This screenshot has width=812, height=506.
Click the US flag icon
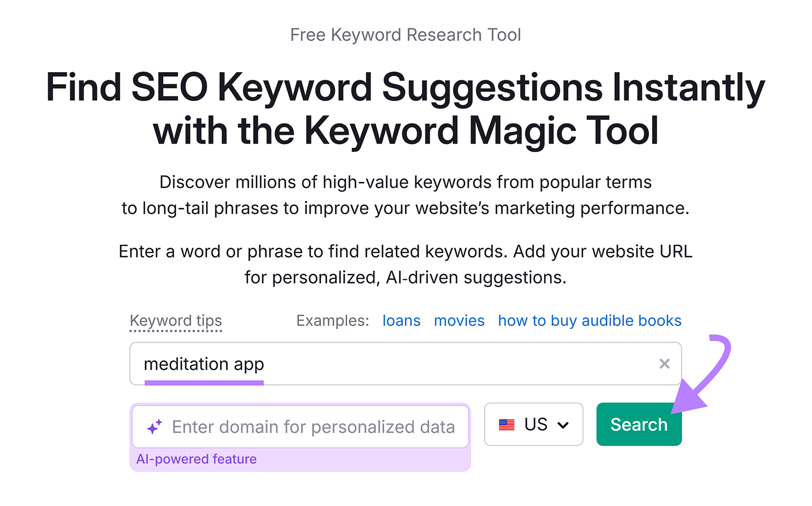[x=506, y=425]
